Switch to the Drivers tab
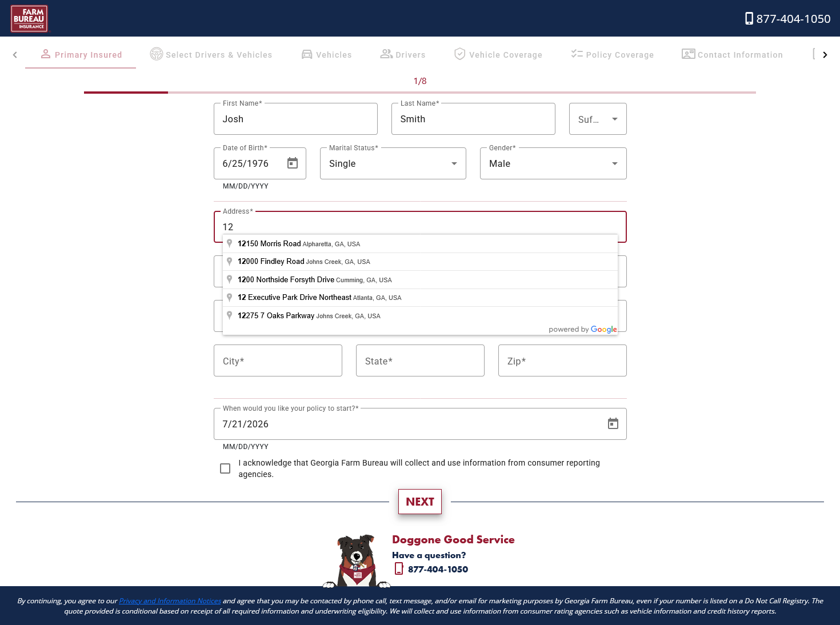Image resolution: width=840 pixels, height=625 pixels. [x=403, y=55]
